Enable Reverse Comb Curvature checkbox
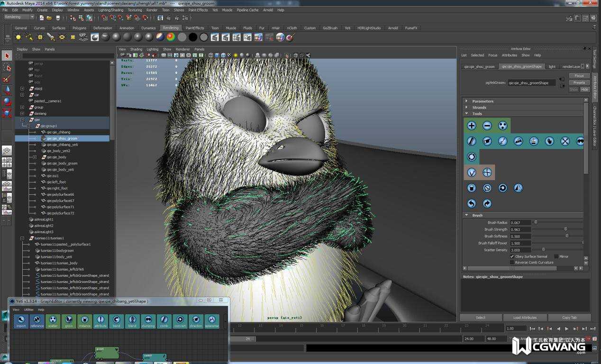 point(512,262)
